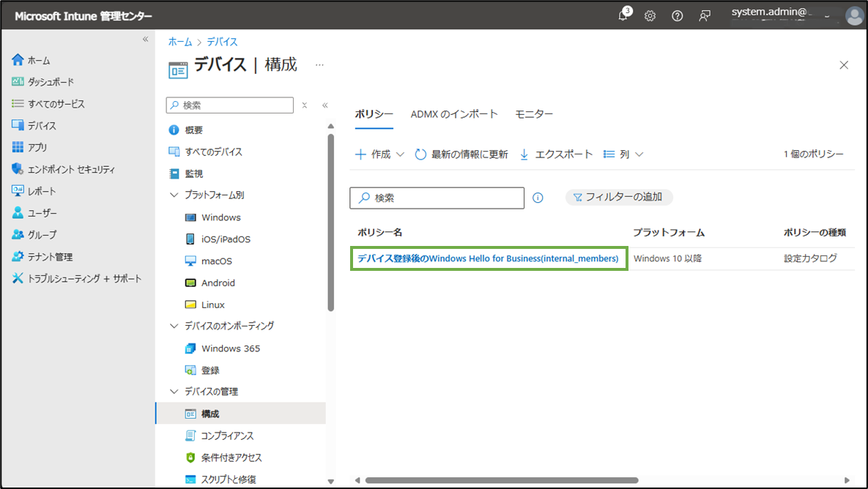Open the Windows Hello for Business policy link
The image size is (868, 489).
click(x=488, y=258)
